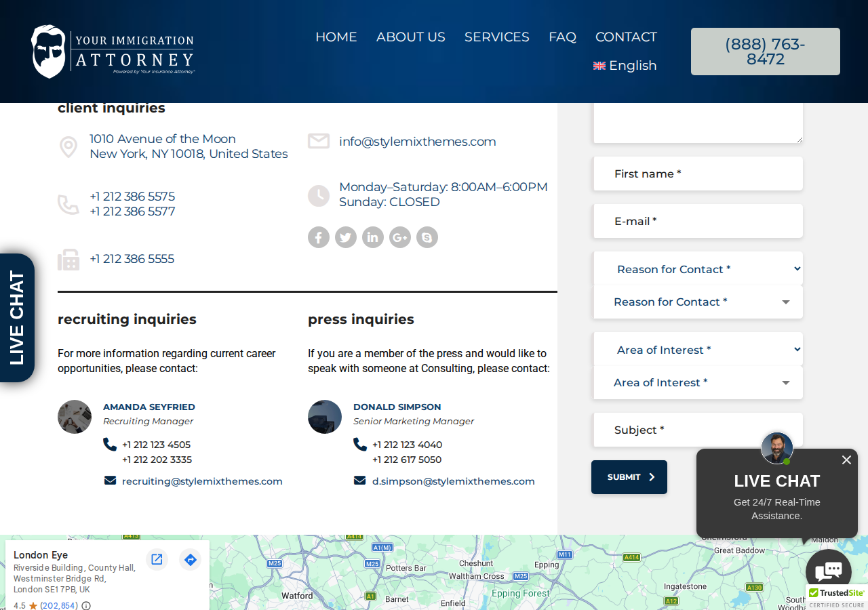Viewport: 868px width, 610px height.
Task: Click the telephone handset icon beside +1 212 386 5575
Action: click(x=68, y=205)
